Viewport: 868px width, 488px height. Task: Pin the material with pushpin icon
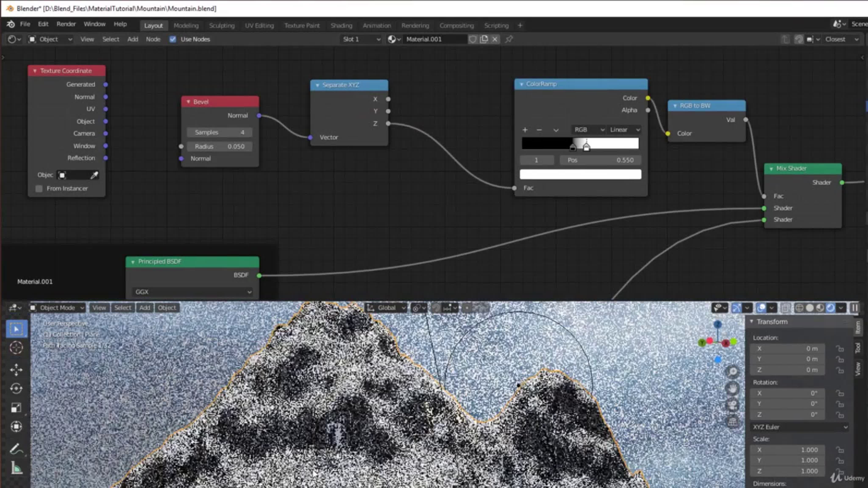[509, 39]
